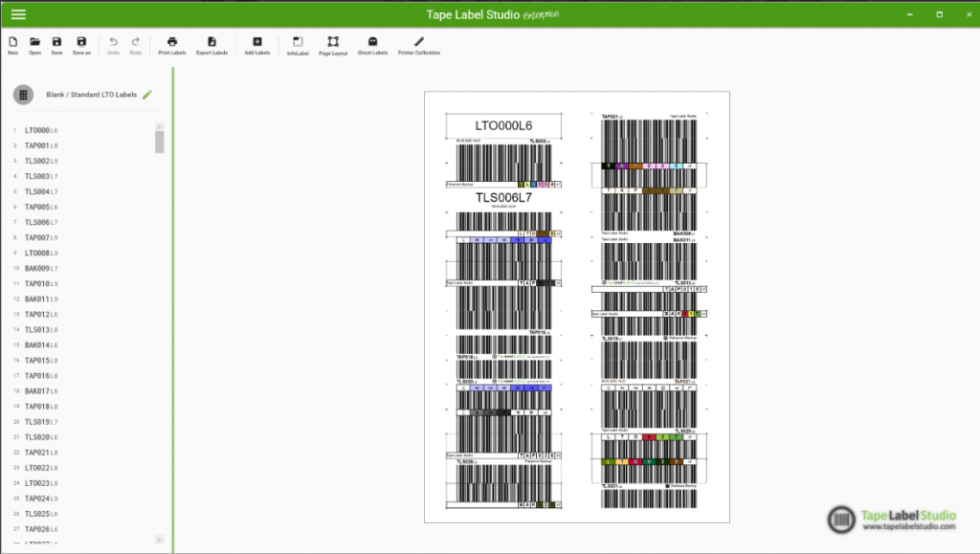
Task: Select label TAP010 L9 in the list
Action: point(41,283)
